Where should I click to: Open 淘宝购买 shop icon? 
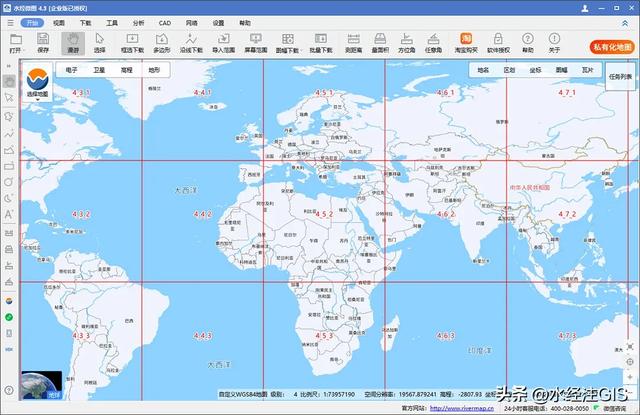coord(465,41)
